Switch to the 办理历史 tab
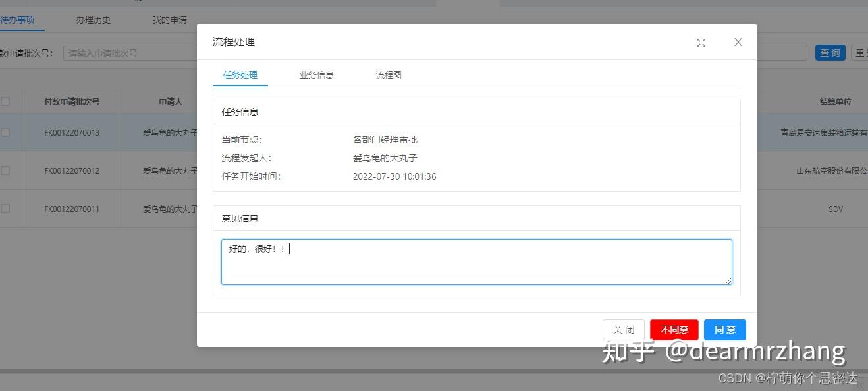This screenshot has height=391, width=868. point(92,20)
